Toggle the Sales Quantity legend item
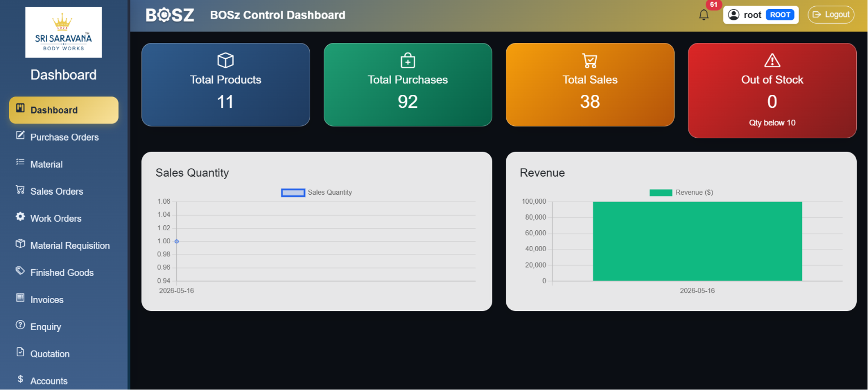Image resolution: width=868 pixels, height=390 pixels. click(316, 192)
